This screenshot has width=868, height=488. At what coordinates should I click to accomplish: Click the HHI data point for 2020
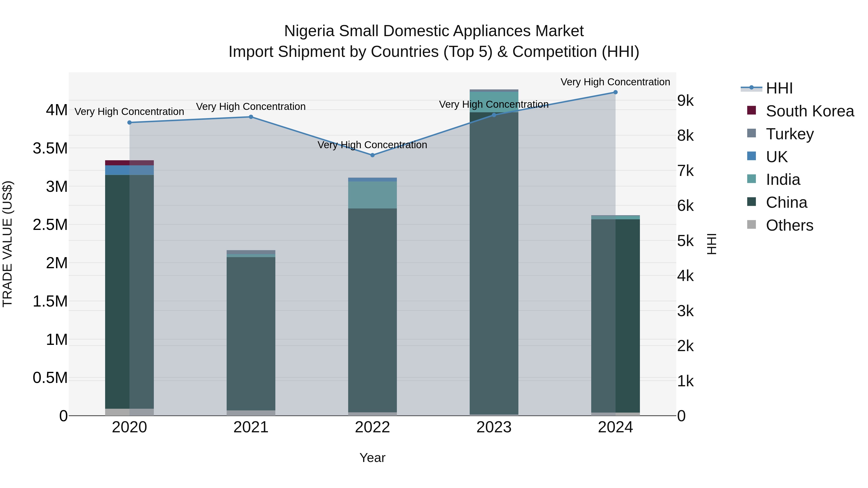point(129,123)
